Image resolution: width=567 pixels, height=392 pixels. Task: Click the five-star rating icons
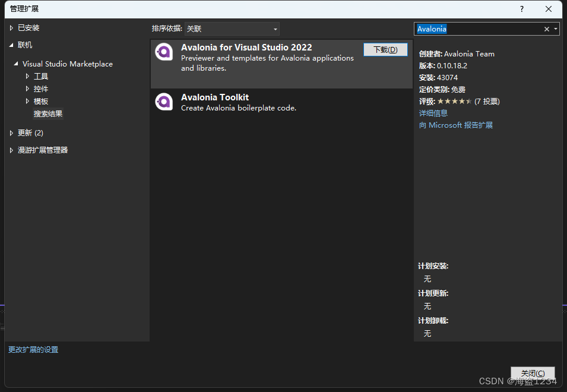pyautogui.click(x=454, y=101)
